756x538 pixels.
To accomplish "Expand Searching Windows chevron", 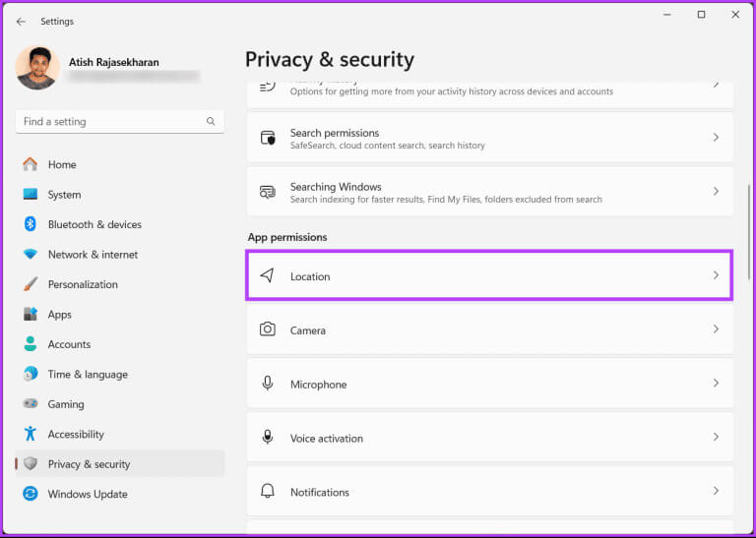I will coord(716,192).
